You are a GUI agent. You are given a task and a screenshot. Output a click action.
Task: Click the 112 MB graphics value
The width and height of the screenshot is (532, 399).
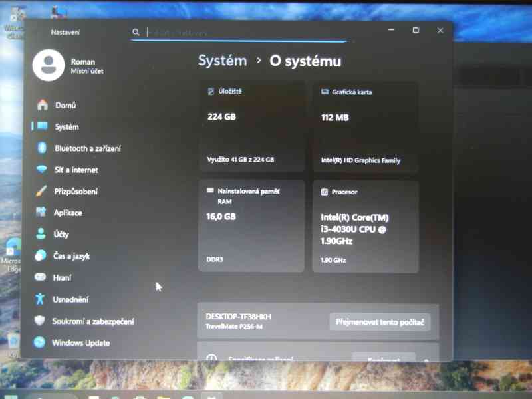point(334,118)
